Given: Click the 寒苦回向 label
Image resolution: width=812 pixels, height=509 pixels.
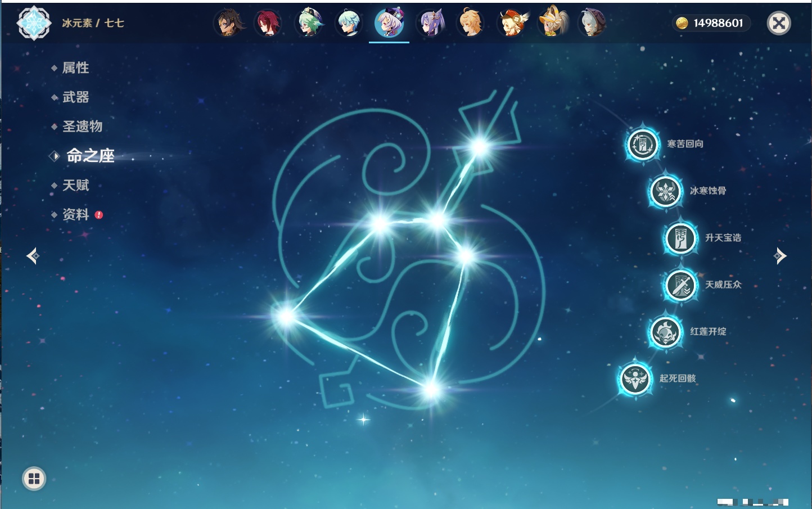Looking at the screenshot, I should click(685, 144).
